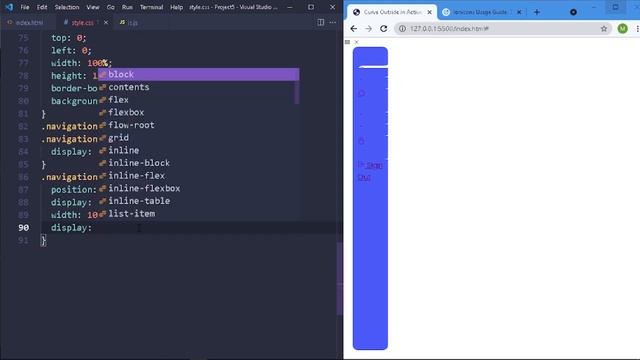Select the 'flex' autocomplete suggestion

[x=198, y=100]
